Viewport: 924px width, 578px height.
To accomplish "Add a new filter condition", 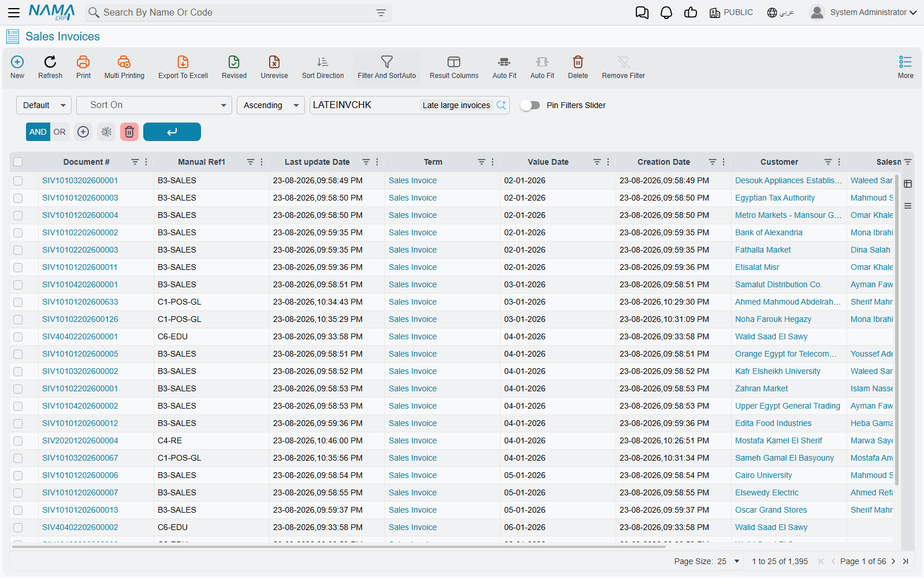I will click(x=83, y=132).
